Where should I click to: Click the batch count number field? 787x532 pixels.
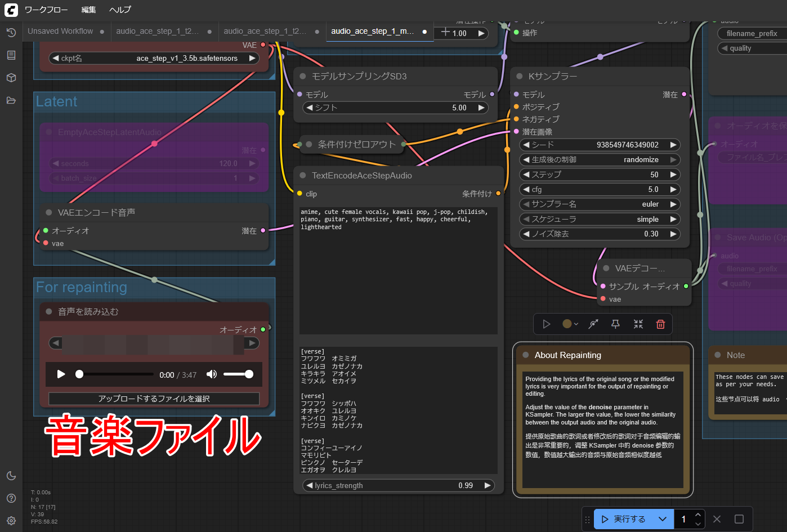pyautogui.click(x=684, y=519)
